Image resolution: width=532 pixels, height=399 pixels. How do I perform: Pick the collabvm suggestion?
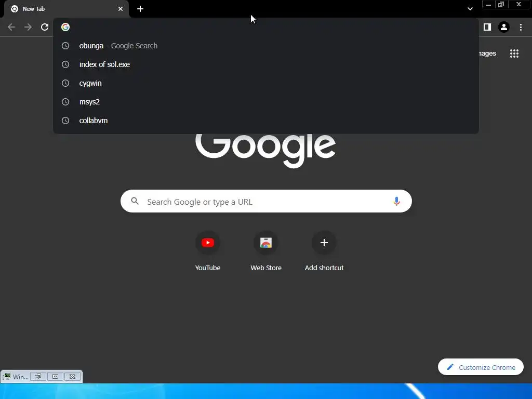point(266,121)
